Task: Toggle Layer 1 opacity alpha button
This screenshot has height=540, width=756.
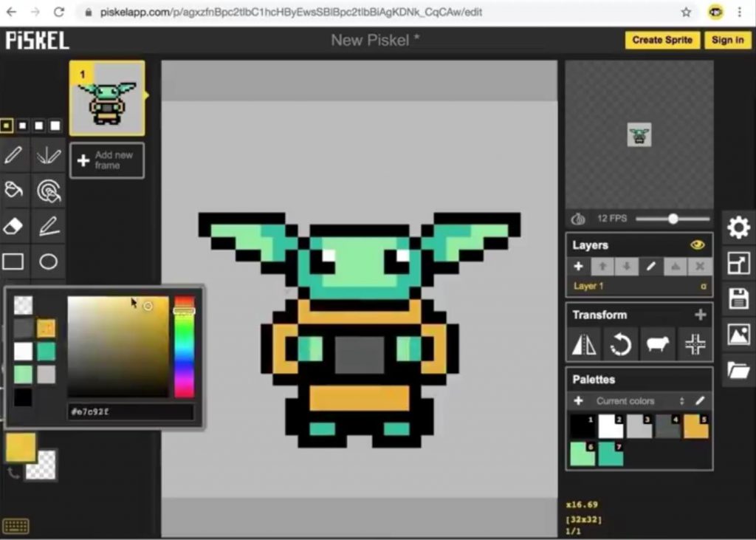Action: (704, 286)
